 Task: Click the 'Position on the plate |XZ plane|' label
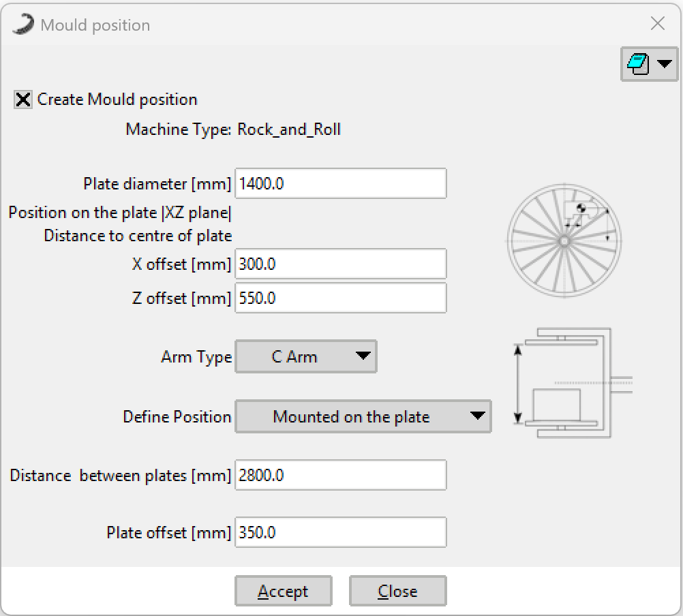pyautogui.click(x=120, y=213)
